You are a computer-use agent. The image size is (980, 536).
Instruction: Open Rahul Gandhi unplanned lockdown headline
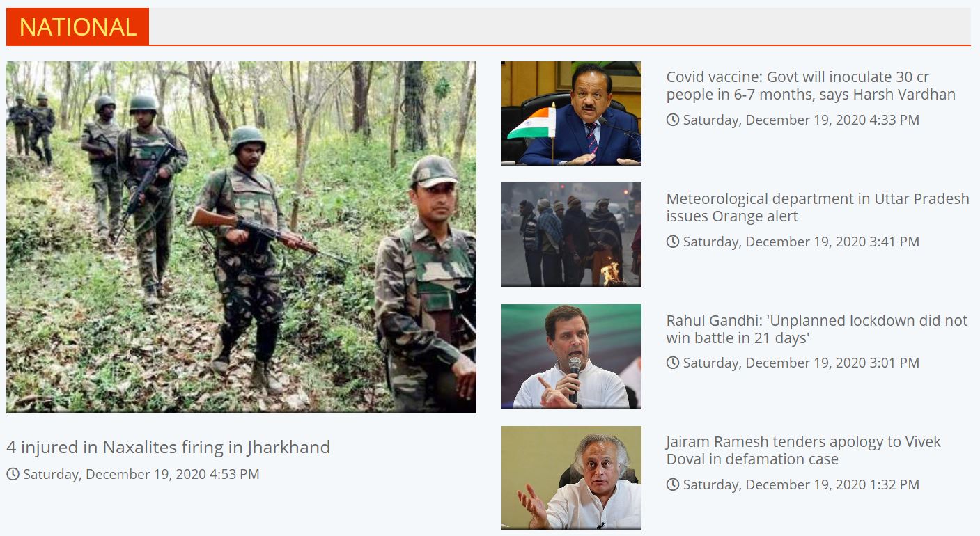(x=817, y=329)
